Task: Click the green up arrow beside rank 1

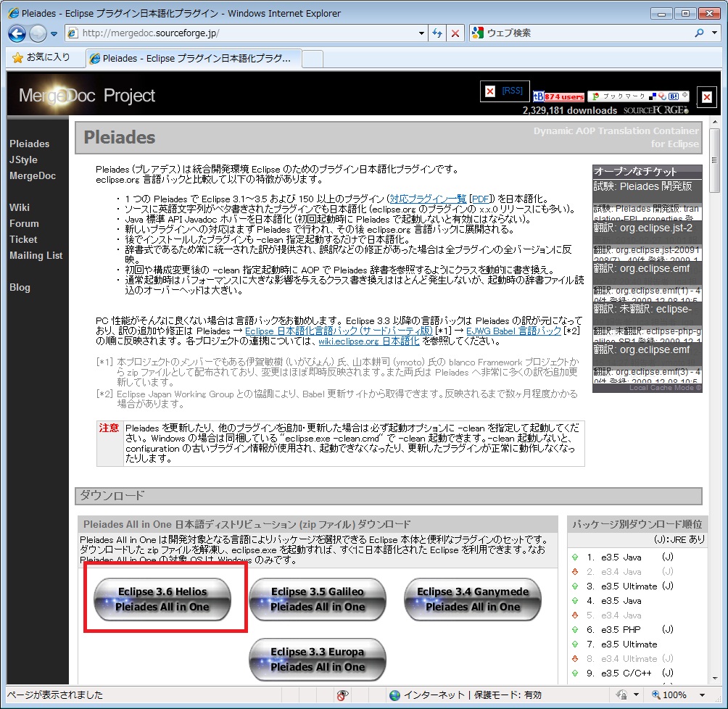Action: [x=575, y=557]
